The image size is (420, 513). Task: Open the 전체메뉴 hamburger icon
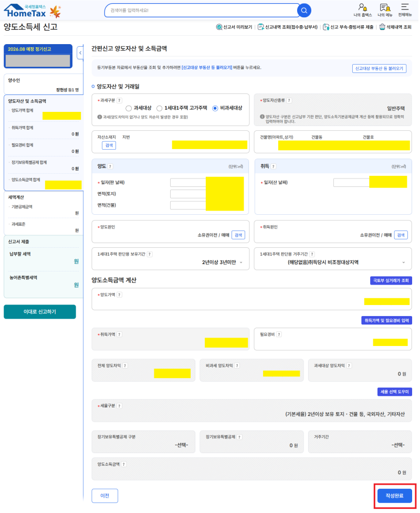405,10
